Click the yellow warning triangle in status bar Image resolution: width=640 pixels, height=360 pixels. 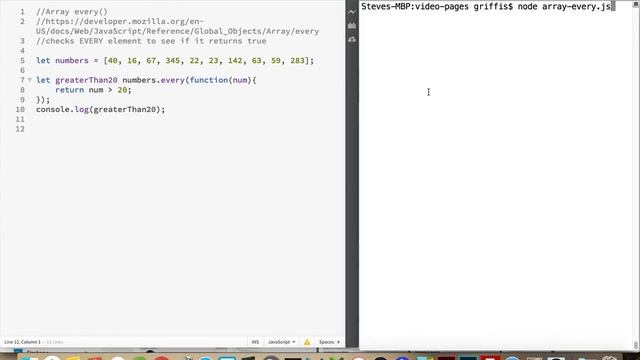(307, 342)
